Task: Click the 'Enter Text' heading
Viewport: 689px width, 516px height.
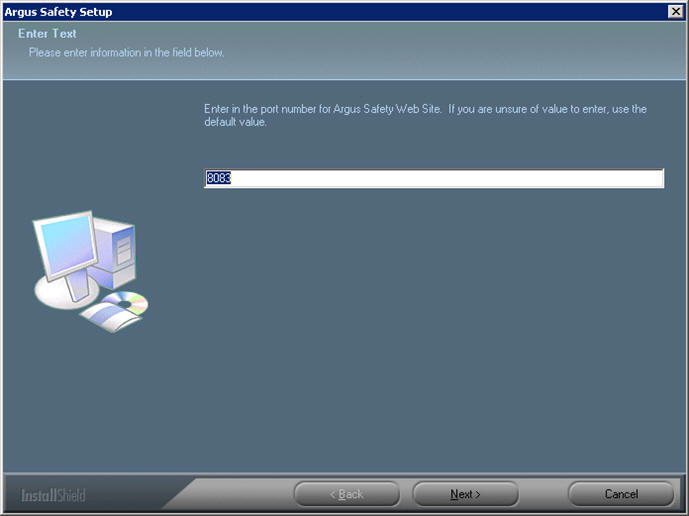Action: [47, 33]
